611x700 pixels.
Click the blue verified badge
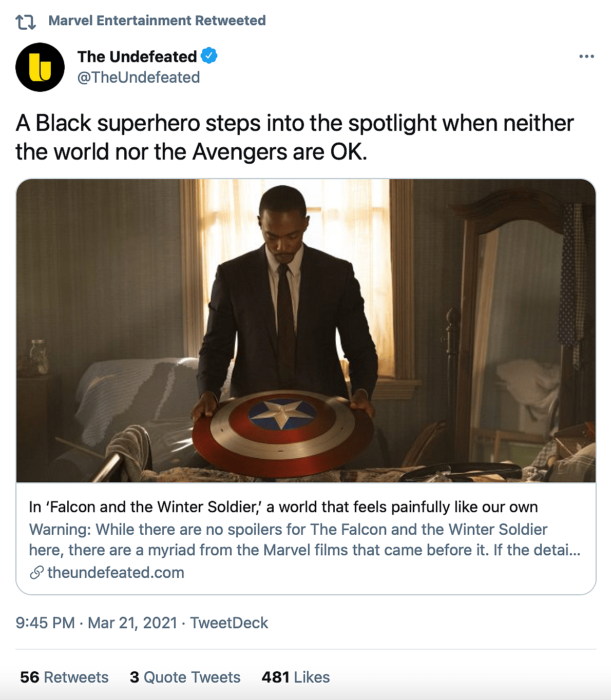tap(209, 55)
